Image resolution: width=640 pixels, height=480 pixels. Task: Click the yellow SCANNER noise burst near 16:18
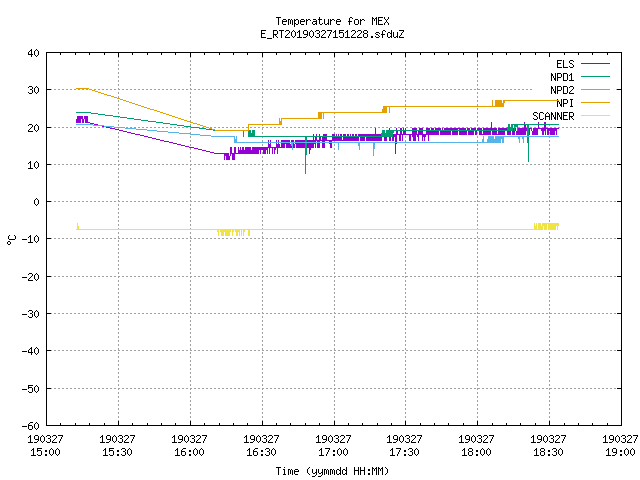coord(233,233)
